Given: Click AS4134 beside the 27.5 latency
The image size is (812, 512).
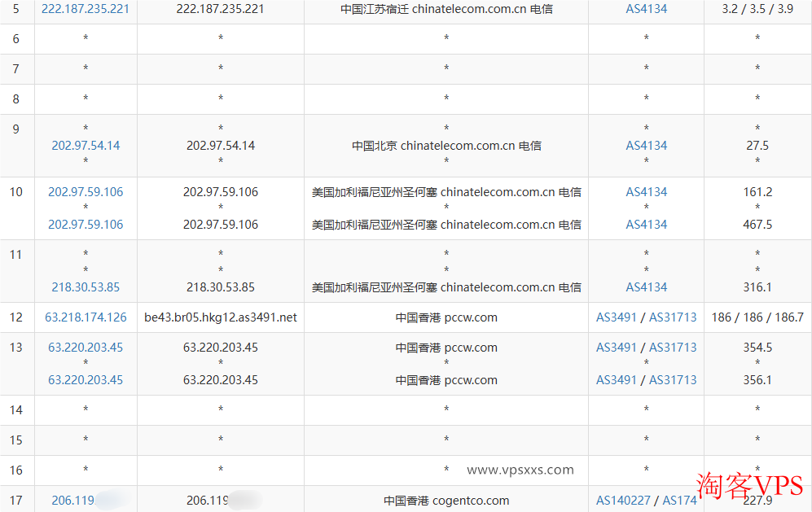Looking at the screenshot, I should (x=646, y=146).
